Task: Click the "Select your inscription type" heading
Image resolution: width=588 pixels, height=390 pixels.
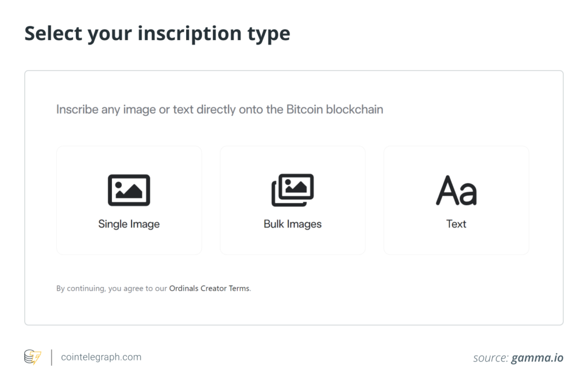Action: tap(157, 34)
